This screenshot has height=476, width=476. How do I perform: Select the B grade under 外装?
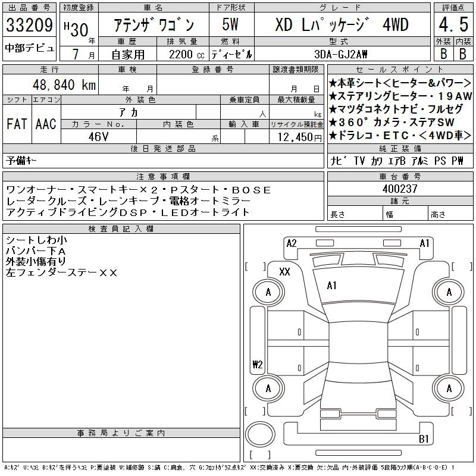444,54
